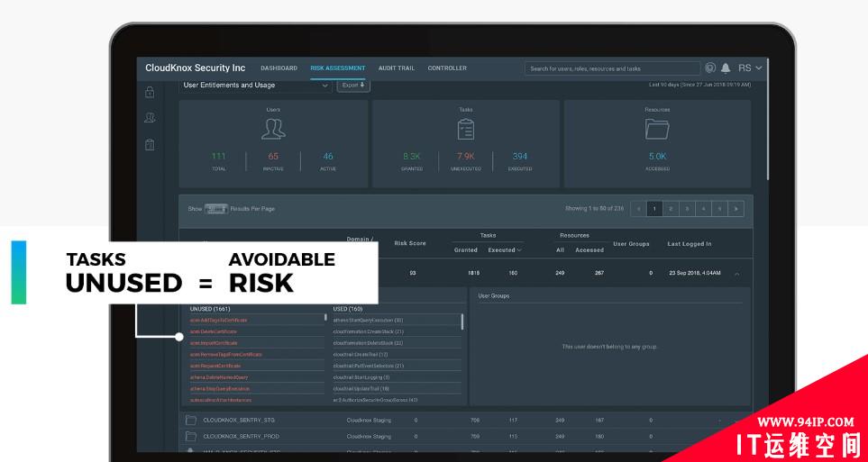Click the Accessed column header
The height and width of the screenshot is (462, 868).
click(x=589, y=250)
